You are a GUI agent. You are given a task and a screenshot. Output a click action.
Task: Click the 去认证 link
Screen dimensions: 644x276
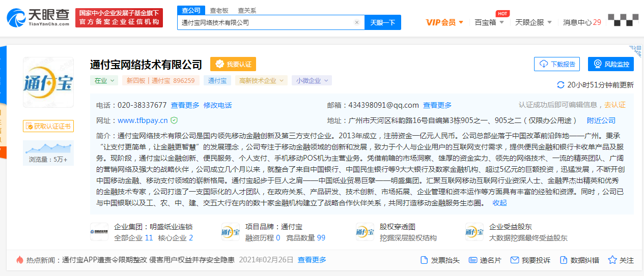click(615, 105)
